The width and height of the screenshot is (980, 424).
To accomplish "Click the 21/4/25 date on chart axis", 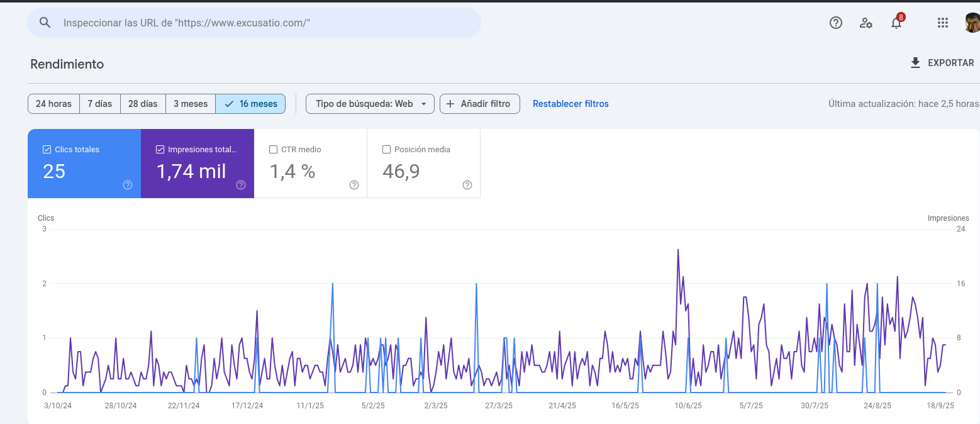I will click(562, 406).
